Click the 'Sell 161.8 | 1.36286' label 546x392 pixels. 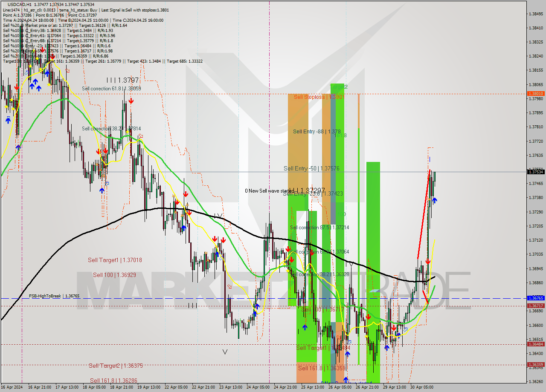click(113, 380)
